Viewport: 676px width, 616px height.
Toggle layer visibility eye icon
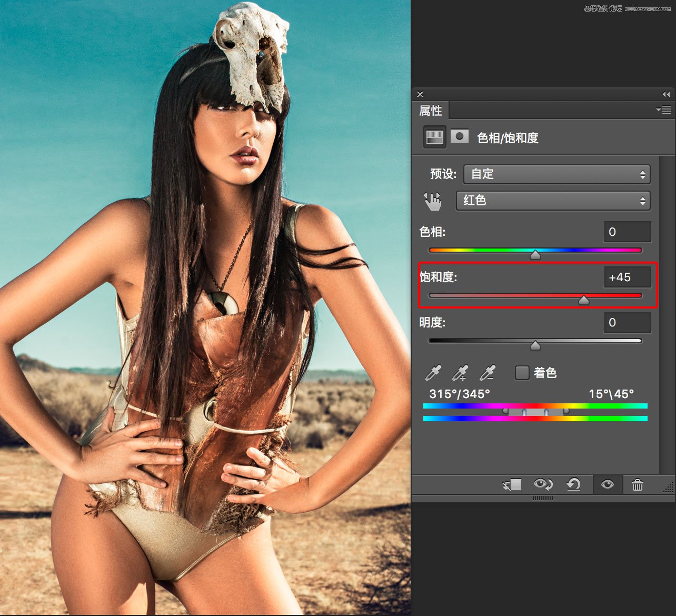point(607,484)
